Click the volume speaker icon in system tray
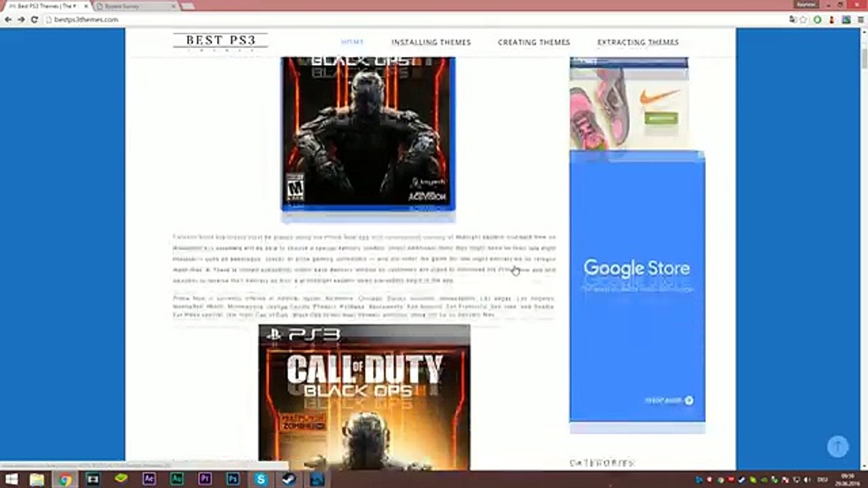 coord(806,480)
